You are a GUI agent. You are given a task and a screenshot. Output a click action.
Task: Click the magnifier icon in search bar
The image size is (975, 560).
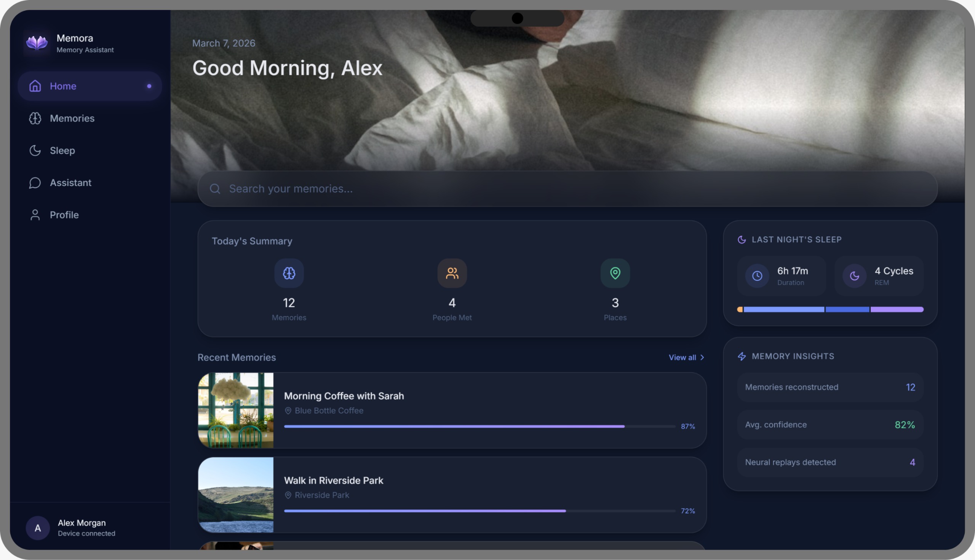coord(215,189)
